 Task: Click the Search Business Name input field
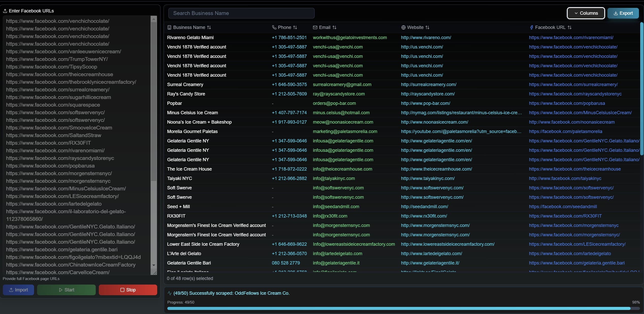pyautogui.click(x=241, y=13)
